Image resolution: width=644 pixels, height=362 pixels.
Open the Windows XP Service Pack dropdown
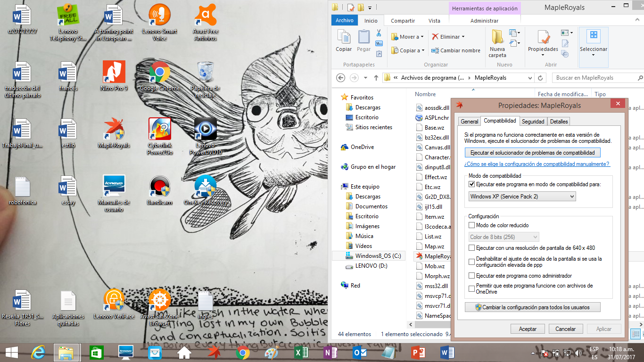click(522, 197)
